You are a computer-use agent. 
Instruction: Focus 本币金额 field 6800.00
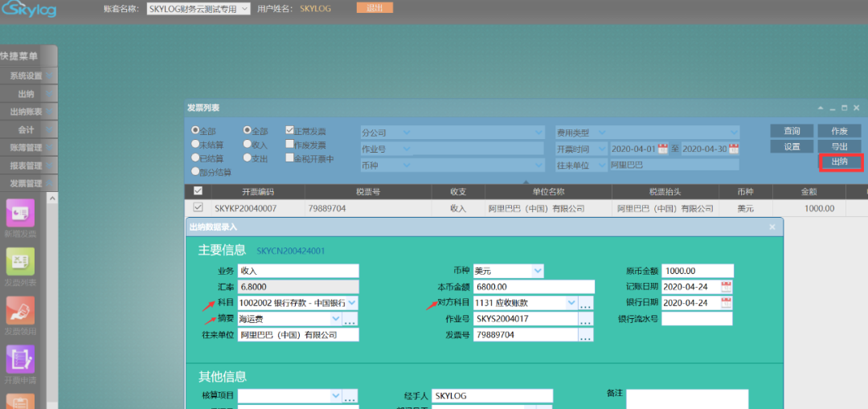pos(534,287)
